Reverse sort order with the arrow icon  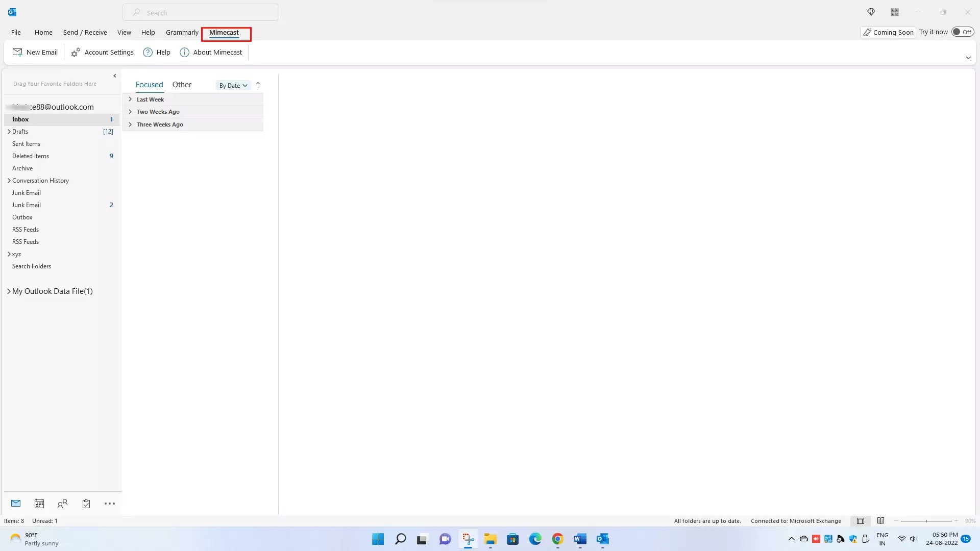(x=258, y=85)
